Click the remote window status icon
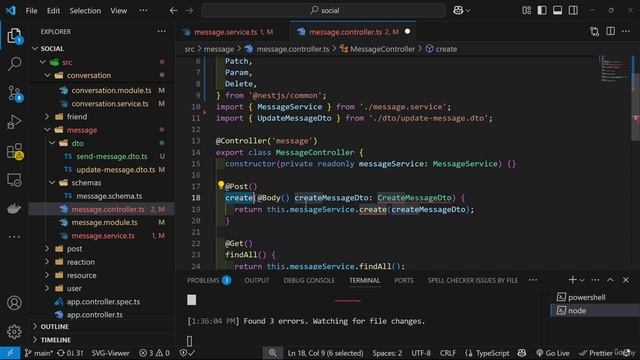This screenshot has height=360, width=640. (10, 353)
